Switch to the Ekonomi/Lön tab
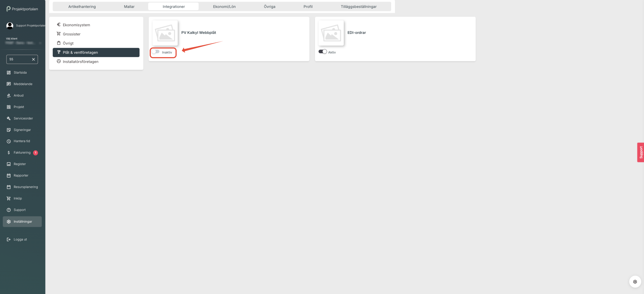644x294 pixels. pos(224,6)
